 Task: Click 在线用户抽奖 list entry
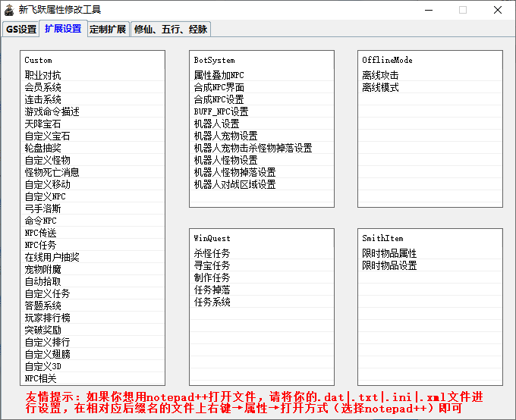pos(52,257)
